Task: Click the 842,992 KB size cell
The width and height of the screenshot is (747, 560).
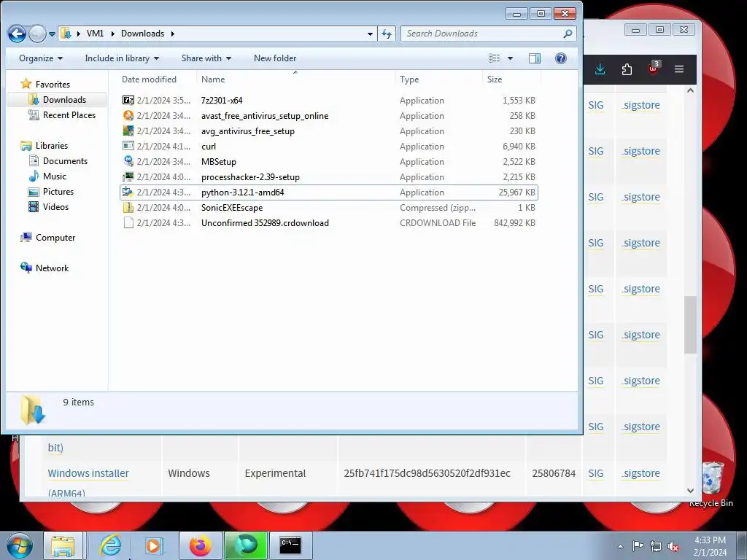Action: [514, 223]
